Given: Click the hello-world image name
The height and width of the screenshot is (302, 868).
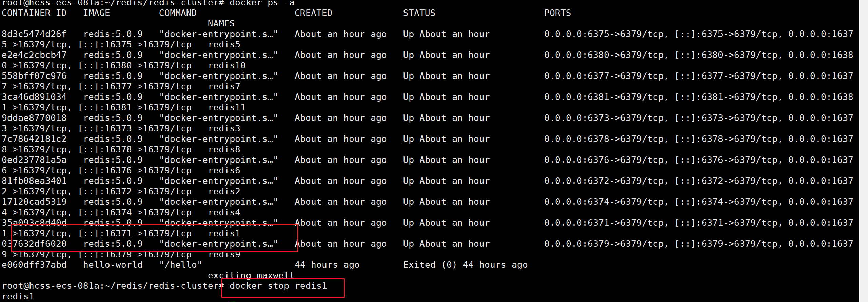Looking at the screenshot, I should click(113, 265).
